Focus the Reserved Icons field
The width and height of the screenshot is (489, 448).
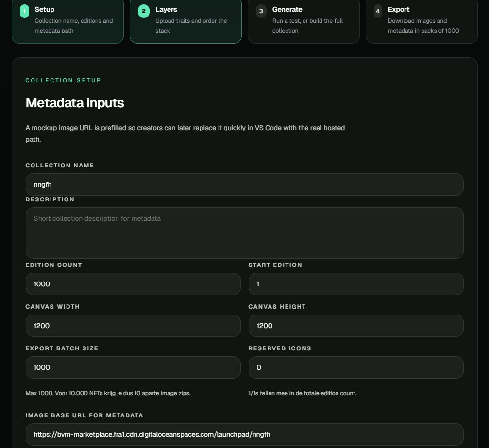point(356,367)
